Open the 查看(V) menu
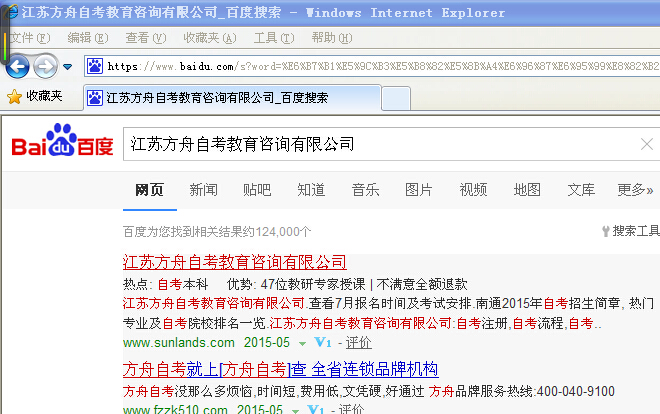 (146, 38)
